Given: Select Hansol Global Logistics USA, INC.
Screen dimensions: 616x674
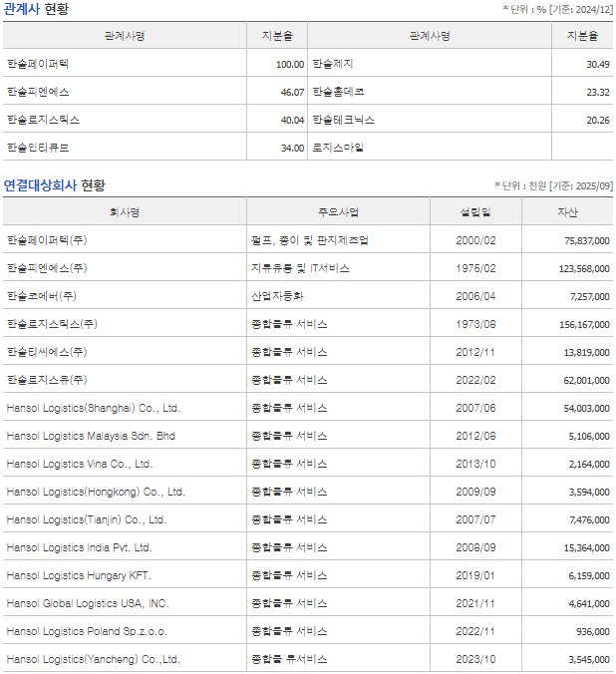Looking at the screenshot, I should click(x=88, y=603).
